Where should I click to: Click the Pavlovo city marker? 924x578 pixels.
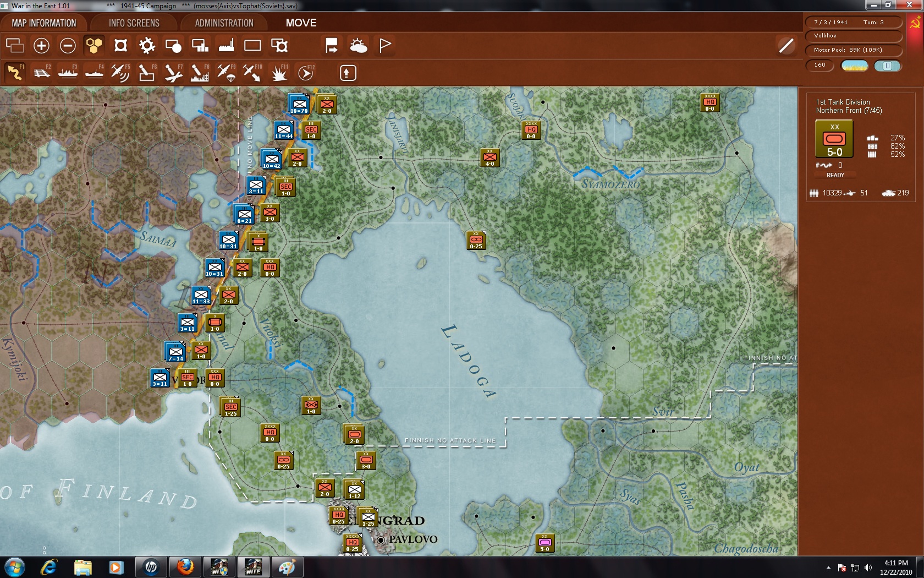click(x=381, y=540)
